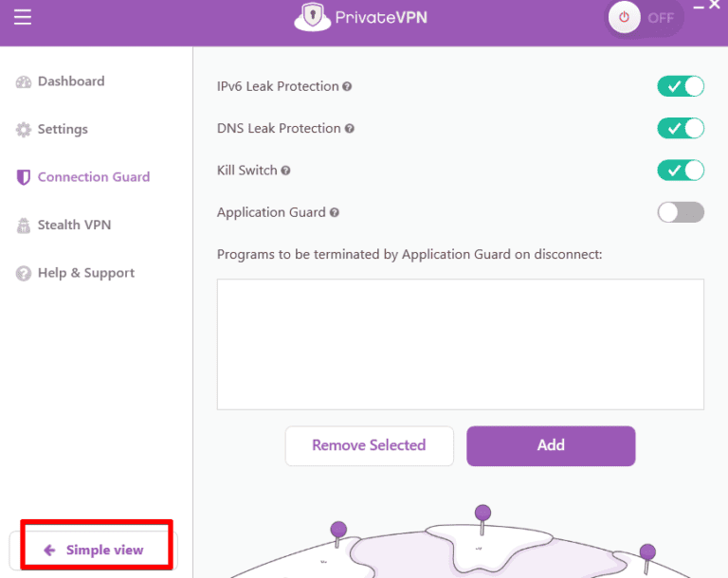Click the Stealth VPN icon
The image size is (728, 578).
(x=24, y=226)
